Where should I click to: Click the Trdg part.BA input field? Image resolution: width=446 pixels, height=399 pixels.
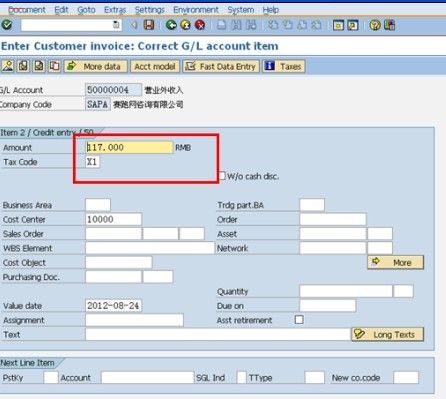(312, 205)
